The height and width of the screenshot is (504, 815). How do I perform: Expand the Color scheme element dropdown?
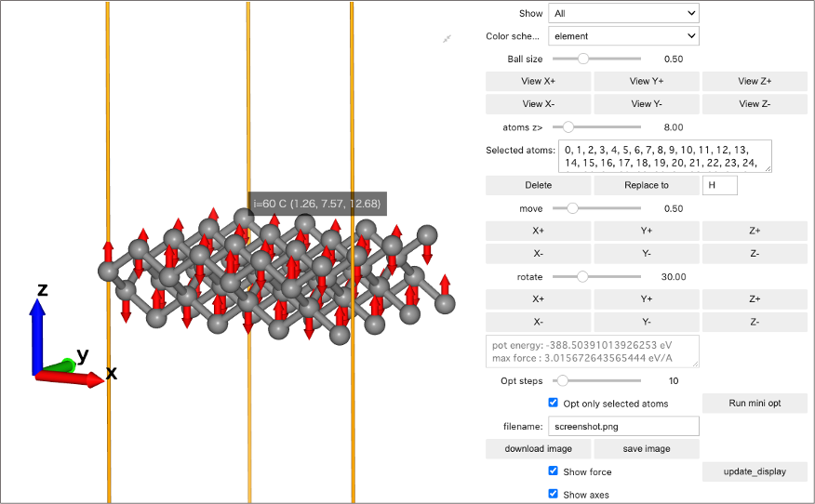tap(622, 36)
